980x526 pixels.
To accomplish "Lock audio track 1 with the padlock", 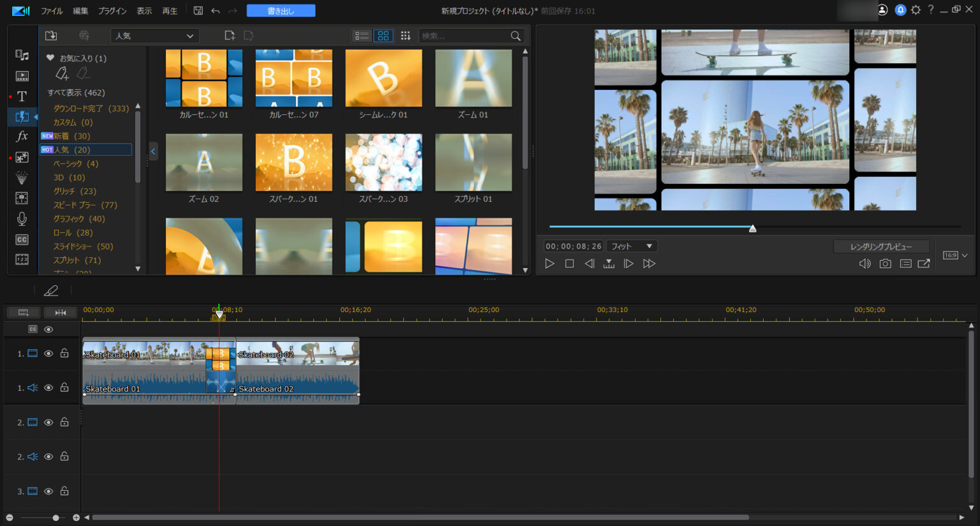I will click(x=64, y=387).
